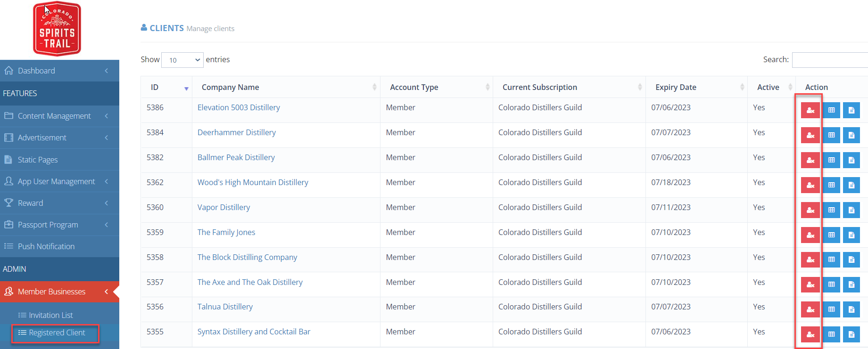The width and height of the screenshot is (868, 349).
Task: Open the show entries count dropdown
Action: [x=182, y=60]
